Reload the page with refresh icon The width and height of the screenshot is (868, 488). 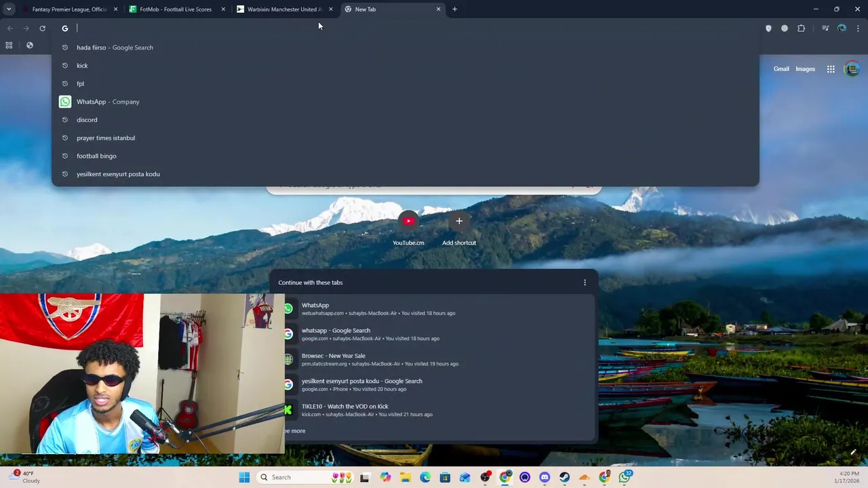pos(42,28)
